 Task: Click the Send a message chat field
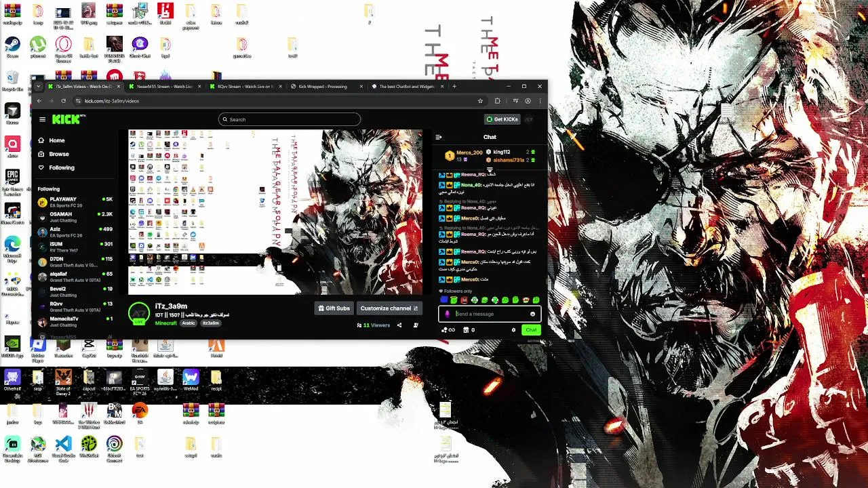click(490, 314)
